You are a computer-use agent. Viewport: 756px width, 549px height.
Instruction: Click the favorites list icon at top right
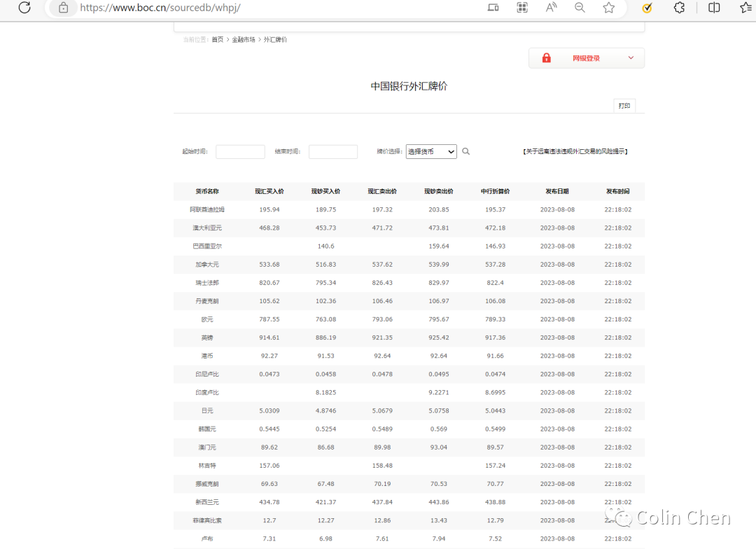click(744, 8)
